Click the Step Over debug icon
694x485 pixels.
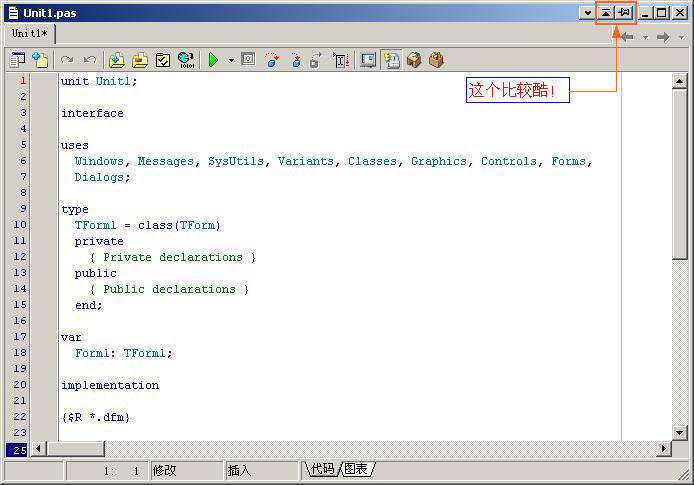point(295,60)
